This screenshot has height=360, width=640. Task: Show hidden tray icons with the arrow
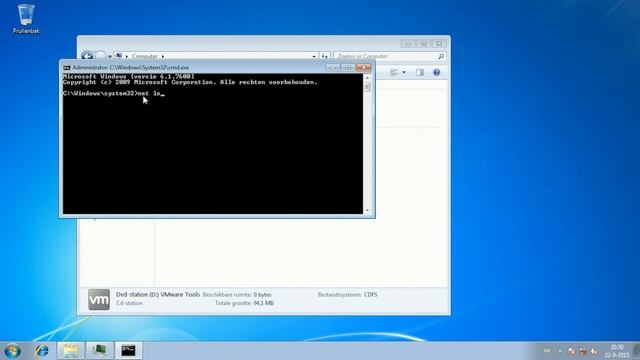coord(560,351)
